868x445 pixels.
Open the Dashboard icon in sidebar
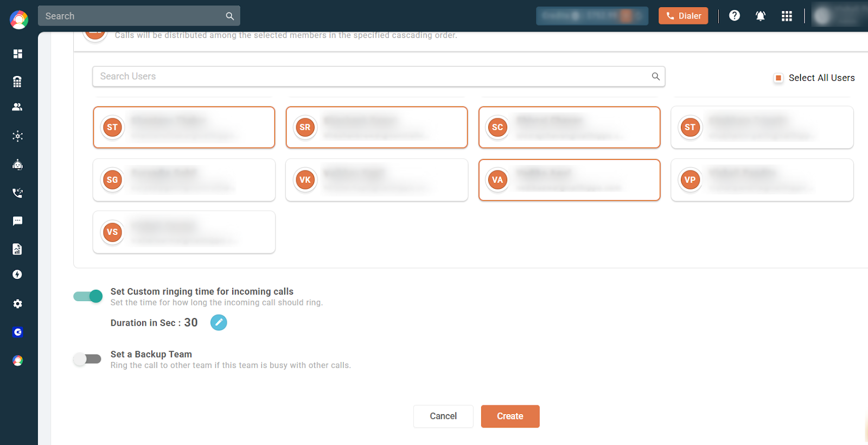(x=18, y=54)
